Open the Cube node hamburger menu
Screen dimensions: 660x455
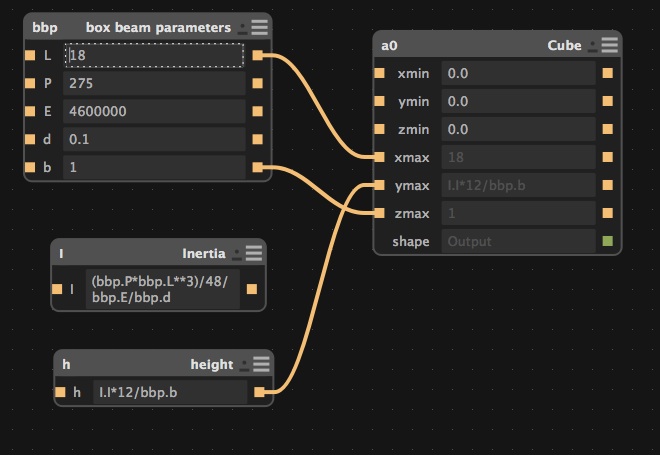click(x=610, y=45)
